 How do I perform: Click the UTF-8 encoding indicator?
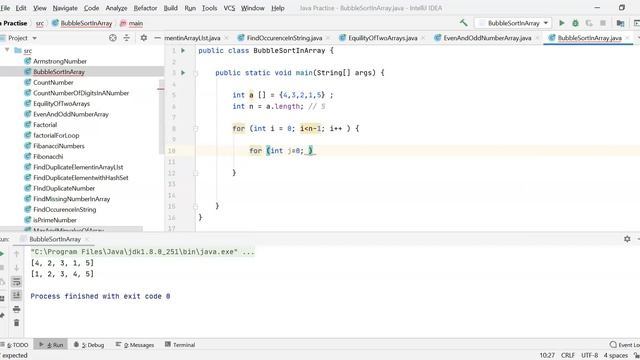(x=589, y=356)
